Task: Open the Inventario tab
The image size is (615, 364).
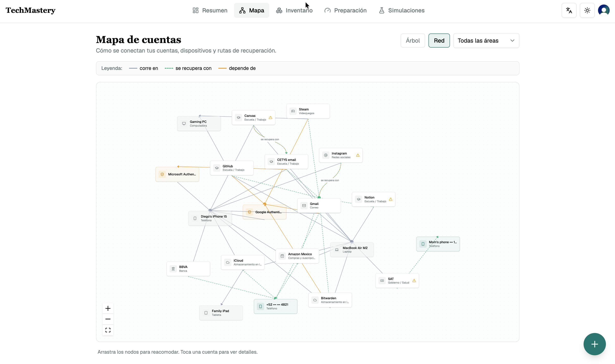Action: coord(294,10)
